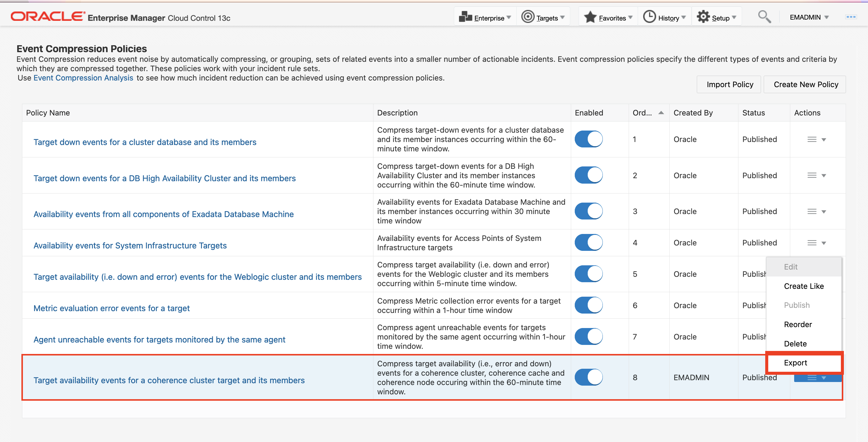Disable the Exadata Database Machine policy toggle
This screenshot has width=868, height=442.
pyautogui.click(x=588, y=211)
